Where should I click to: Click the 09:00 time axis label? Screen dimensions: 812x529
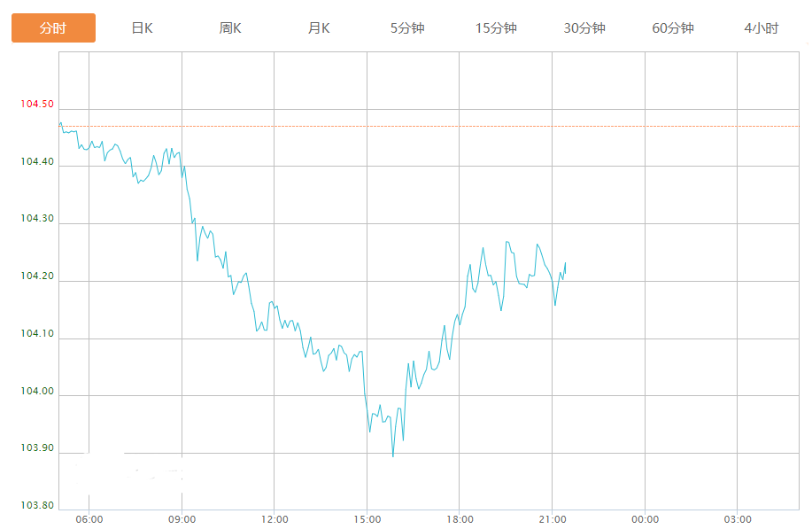(x=182, y=519)
